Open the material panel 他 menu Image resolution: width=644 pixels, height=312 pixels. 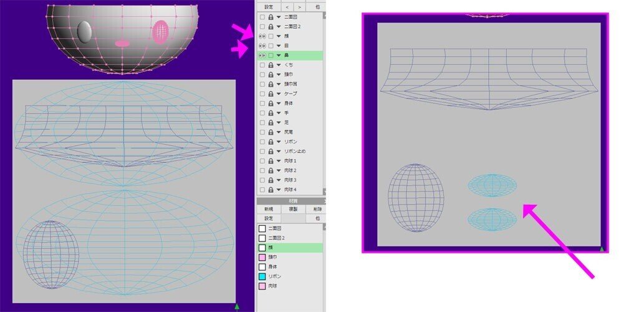[317, 218]
